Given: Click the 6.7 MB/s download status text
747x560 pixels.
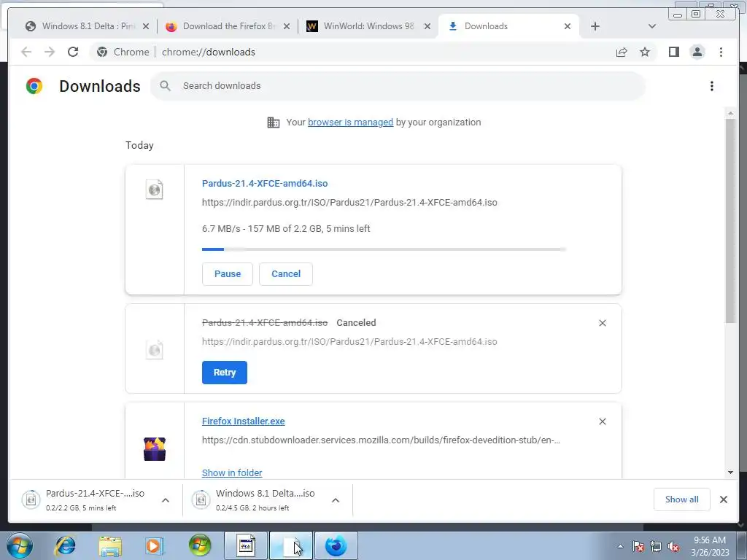Looking at the screenshot, I should (x=286, y=228).
